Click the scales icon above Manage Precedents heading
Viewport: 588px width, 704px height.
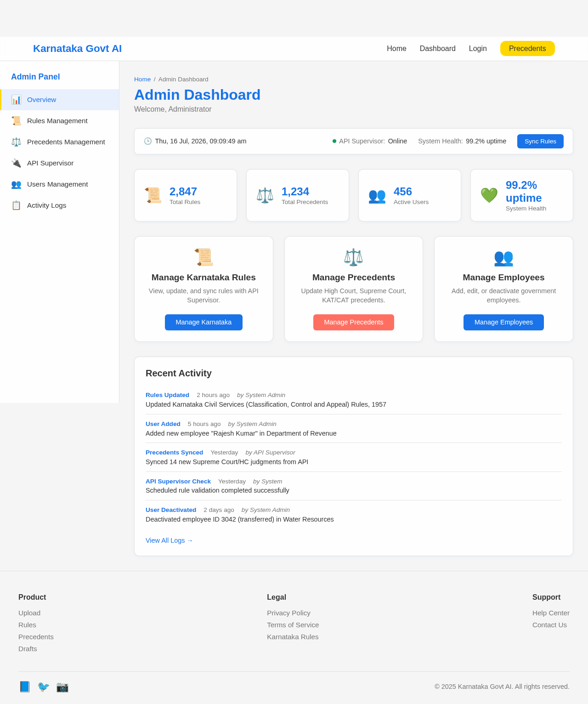tap(354, 257)
